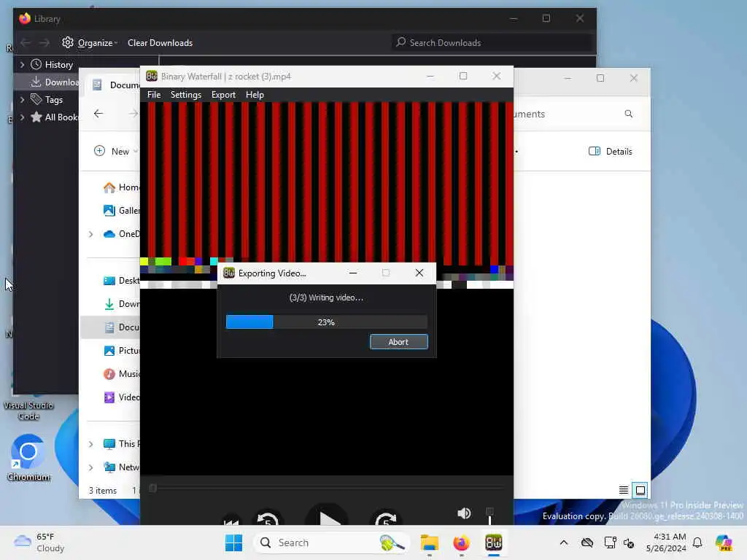The image size is (747, 560).
Task: Open the Windows Start menu
Action: click(x=233, y=542)
